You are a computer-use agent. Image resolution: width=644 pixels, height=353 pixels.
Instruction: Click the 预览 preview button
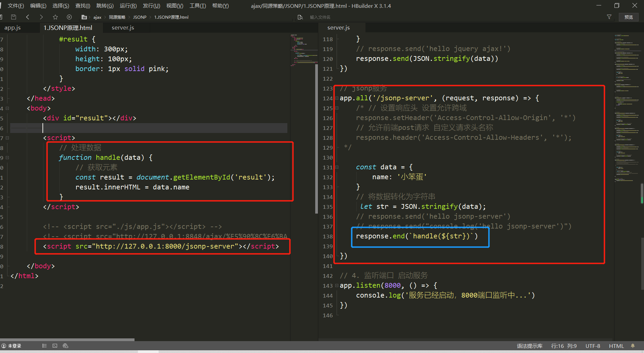point(629,17)
